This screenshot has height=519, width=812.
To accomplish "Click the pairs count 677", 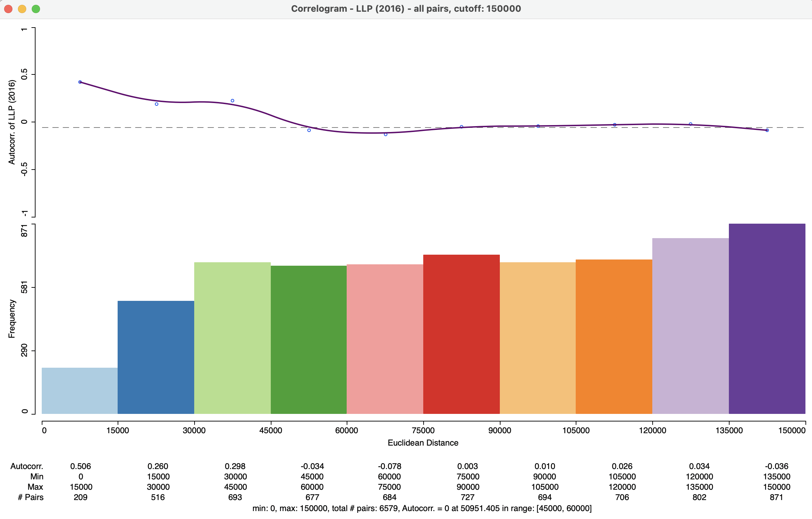I will (x=312, y=497).
